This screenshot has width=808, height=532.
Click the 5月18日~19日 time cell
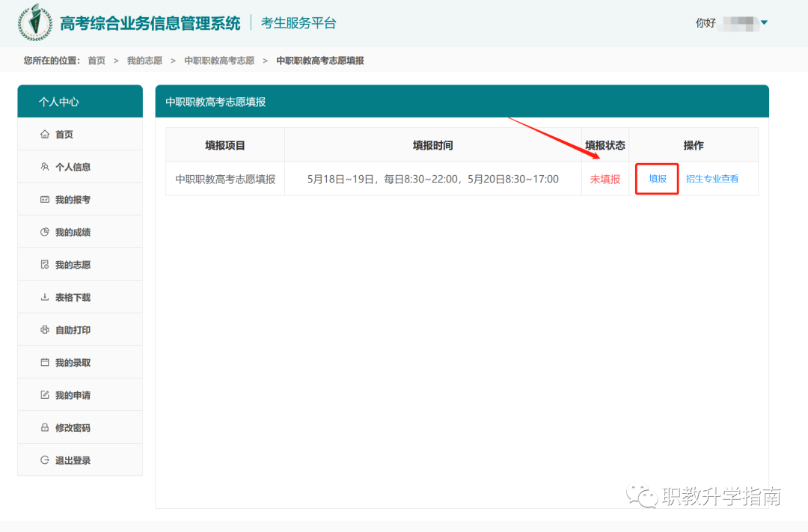pyautogui.click(x=433, y=179)
